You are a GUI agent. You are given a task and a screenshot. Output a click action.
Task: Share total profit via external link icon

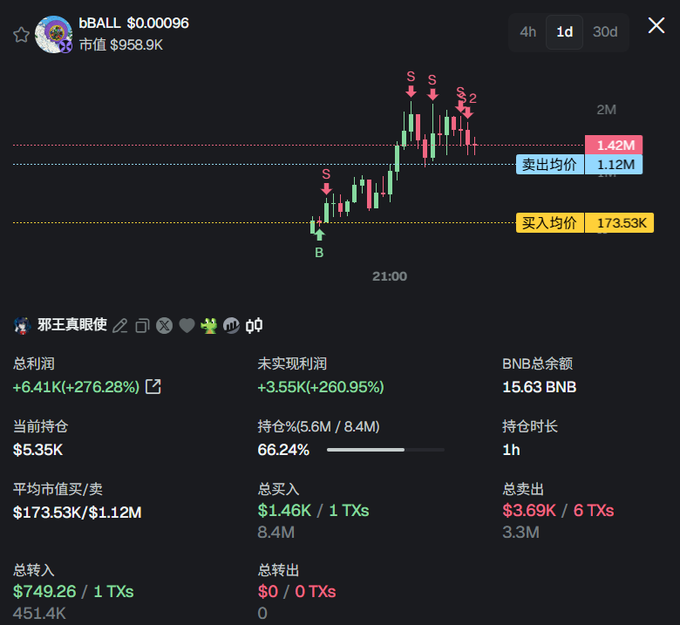pos(153,386)
